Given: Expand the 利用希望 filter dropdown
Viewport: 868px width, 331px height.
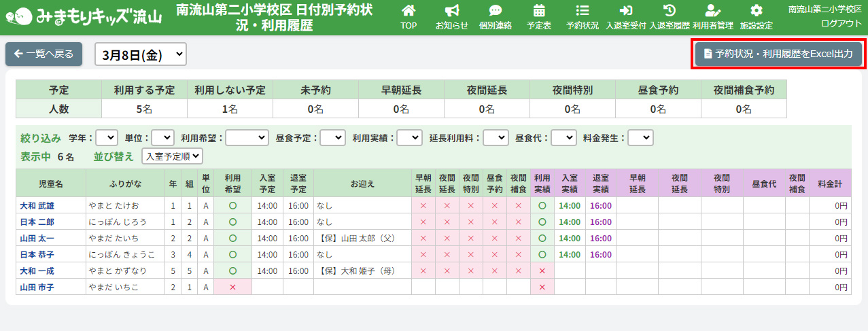Looking at the screenshot, I should click(247, 138).
